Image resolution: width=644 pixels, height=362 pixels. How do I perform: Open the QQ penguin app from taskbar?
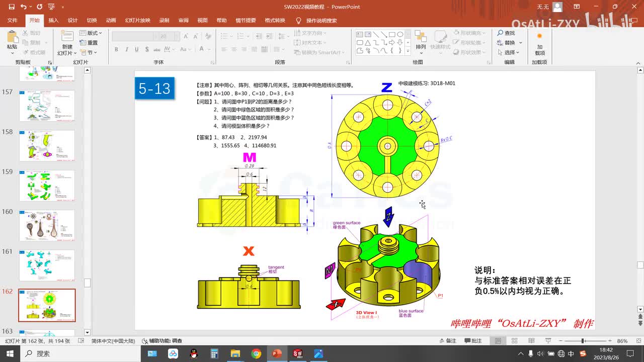click(x=194, y=353)
